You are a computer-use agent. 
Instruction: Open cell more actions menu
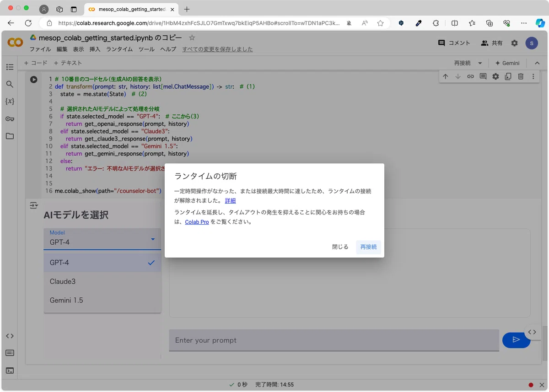click(533, 77)
